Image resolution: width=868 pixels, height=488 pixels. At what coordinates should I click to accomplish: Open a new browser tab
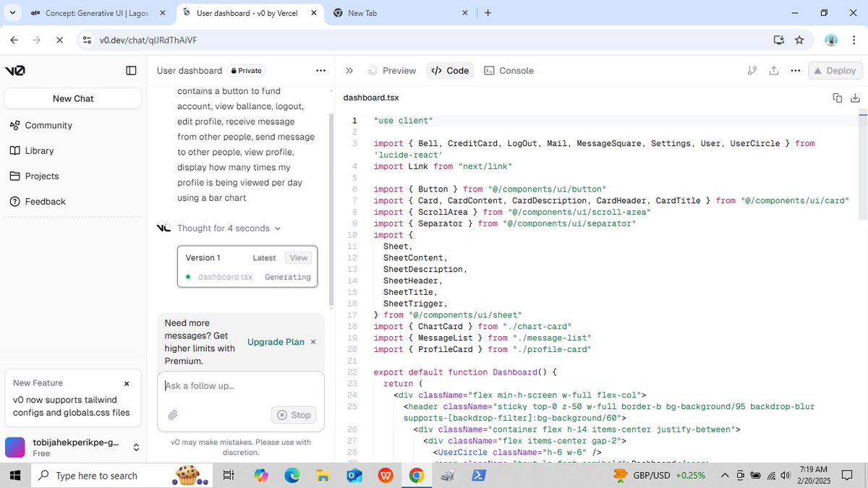tap(488, 13)
